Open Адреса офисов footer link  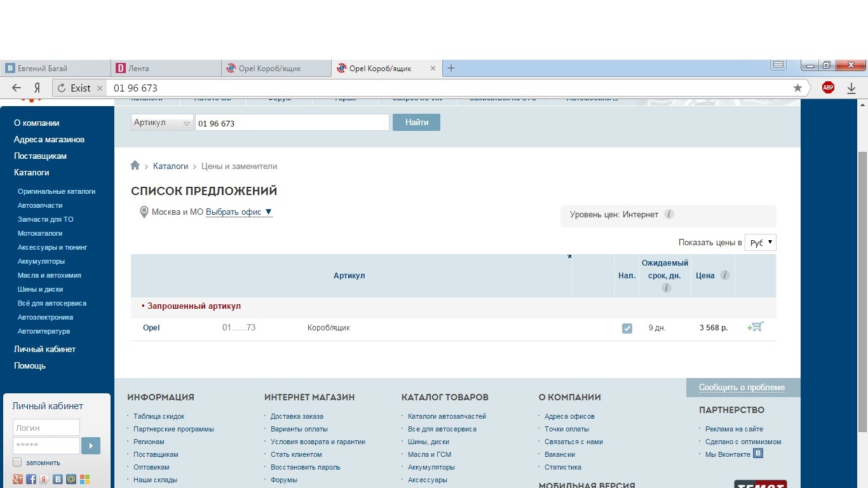point(569,416)
